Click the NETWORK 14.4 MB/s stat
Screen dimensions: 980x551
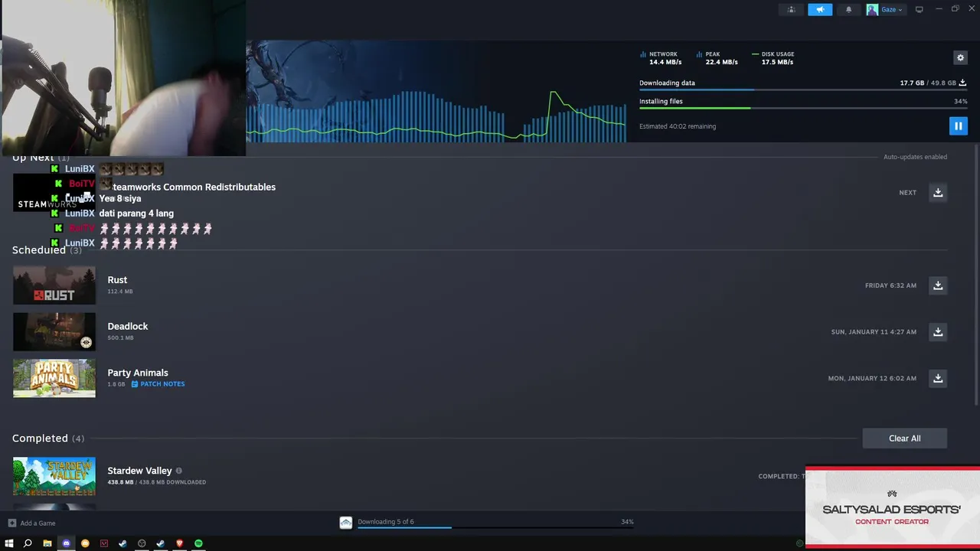point(661,58)
